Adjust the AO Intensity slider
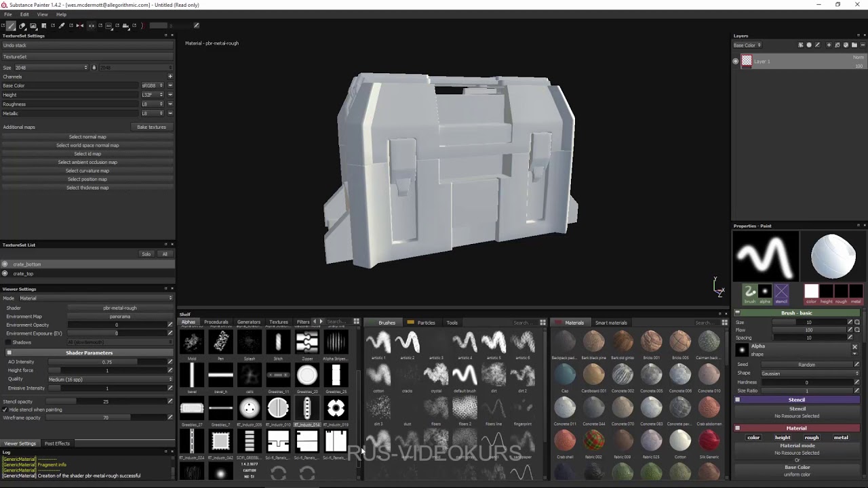The image size is (868, 488). point(107,362)
